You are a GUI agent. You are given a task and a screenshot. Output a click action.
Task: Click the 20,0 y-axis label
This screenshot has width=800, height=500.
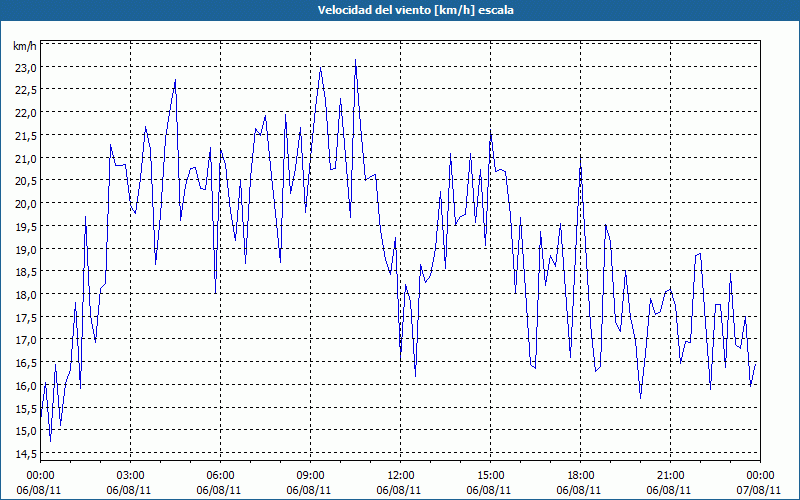click(x=27, y=204)
